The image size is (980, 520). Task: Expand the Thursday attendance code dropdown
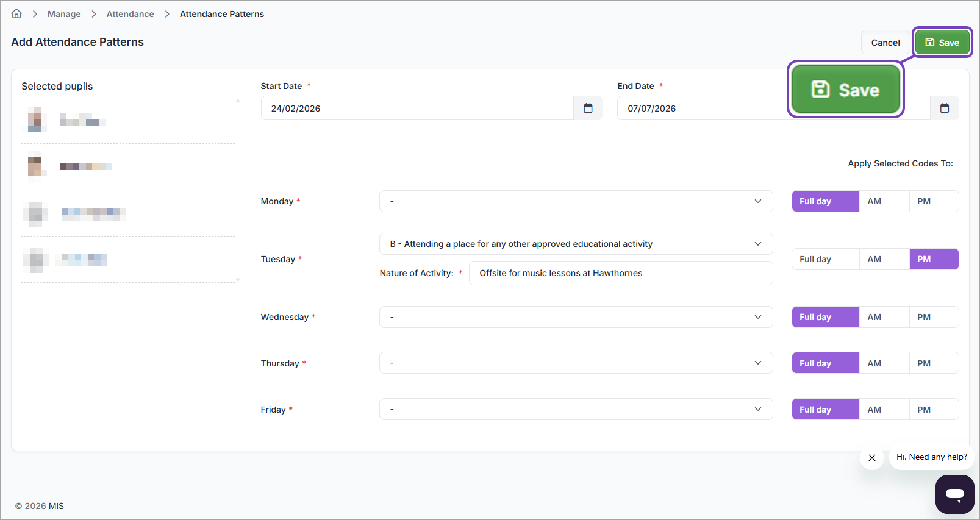[x=576, y=363]
